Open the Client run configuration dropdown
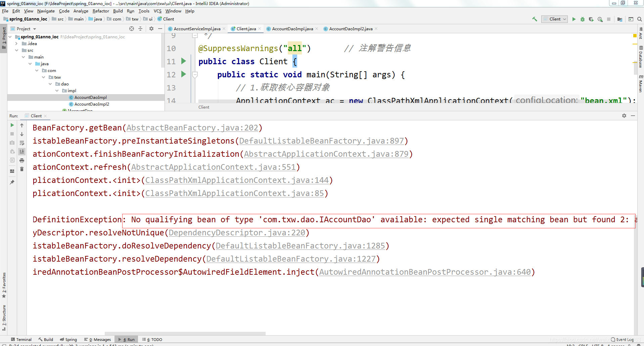 pyautogui.click(x=555, y=19)
